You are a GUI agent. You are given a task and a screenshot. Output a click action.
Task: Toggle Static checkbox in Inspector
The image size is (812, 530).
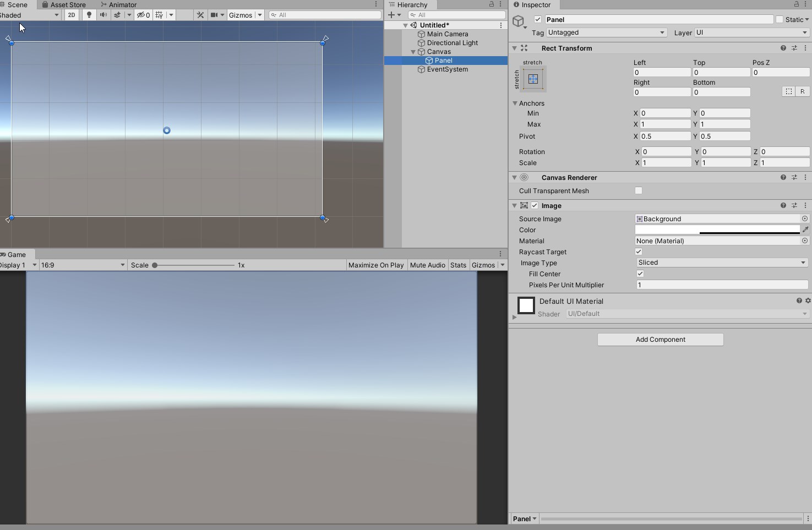point(780,19)
